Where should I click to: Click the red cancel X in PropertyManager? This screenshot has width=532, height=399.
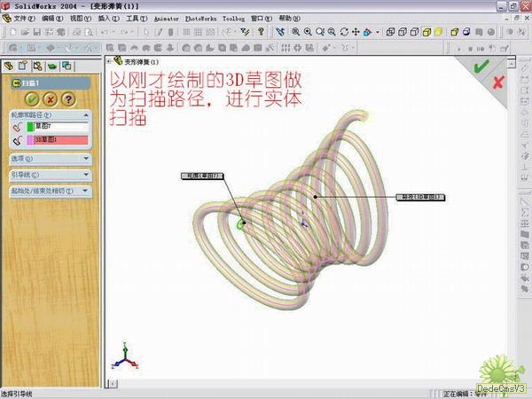click(50, 98)
